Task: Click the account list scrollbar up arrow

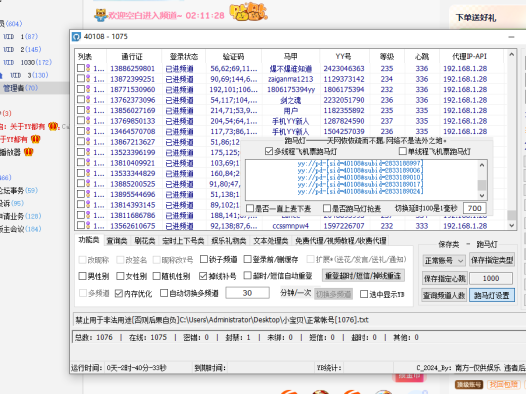Action: pos(511,54)
